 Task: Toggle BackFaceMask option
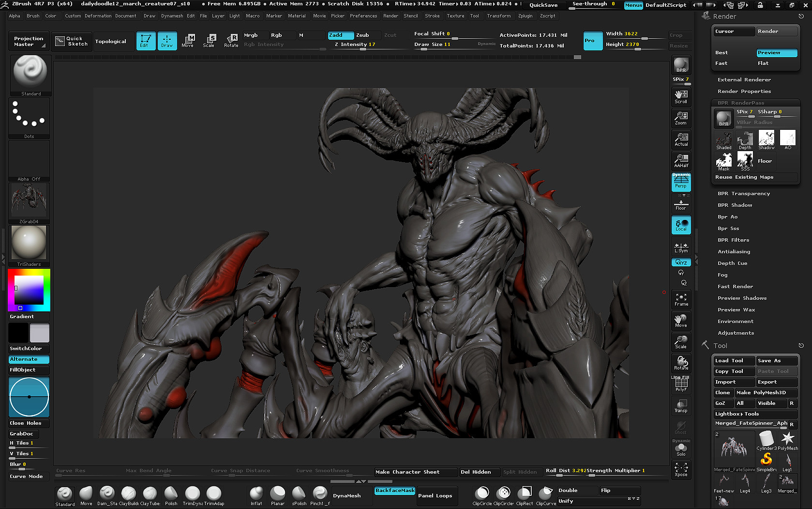coord(395,491)
